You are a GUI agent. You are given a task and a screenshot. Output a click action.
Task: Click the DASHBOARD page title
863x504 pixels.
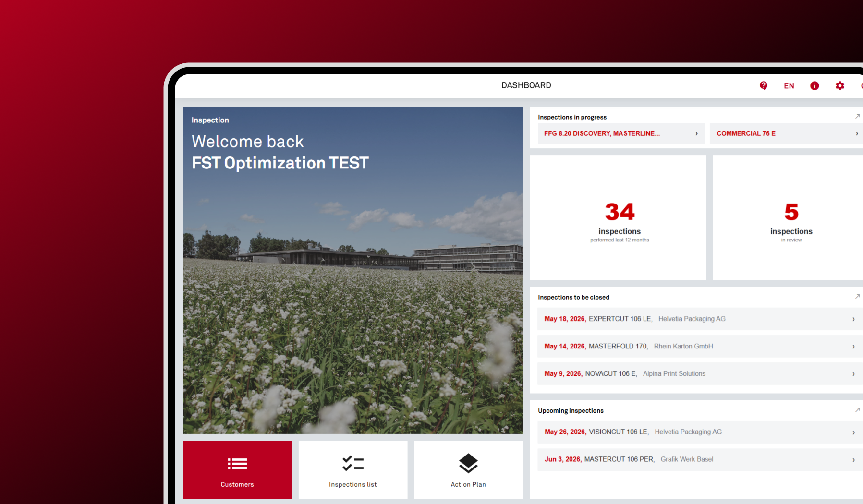point(526,85)
